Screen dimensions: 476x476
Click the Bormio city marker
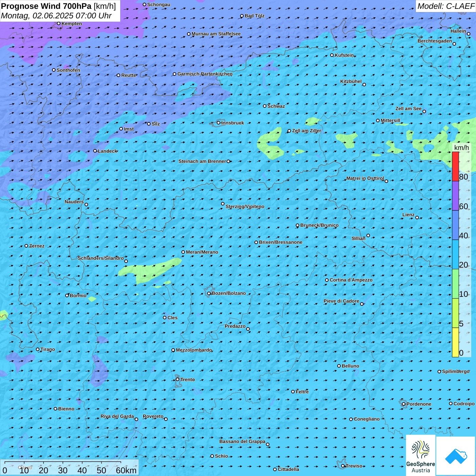[67, 295]
